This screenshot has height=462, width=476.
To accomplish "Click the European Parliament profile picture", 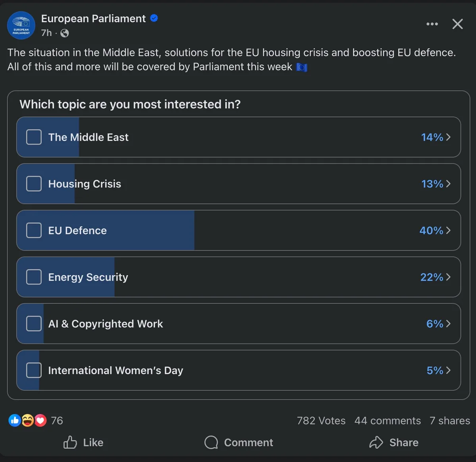I will tap(21, 25).
